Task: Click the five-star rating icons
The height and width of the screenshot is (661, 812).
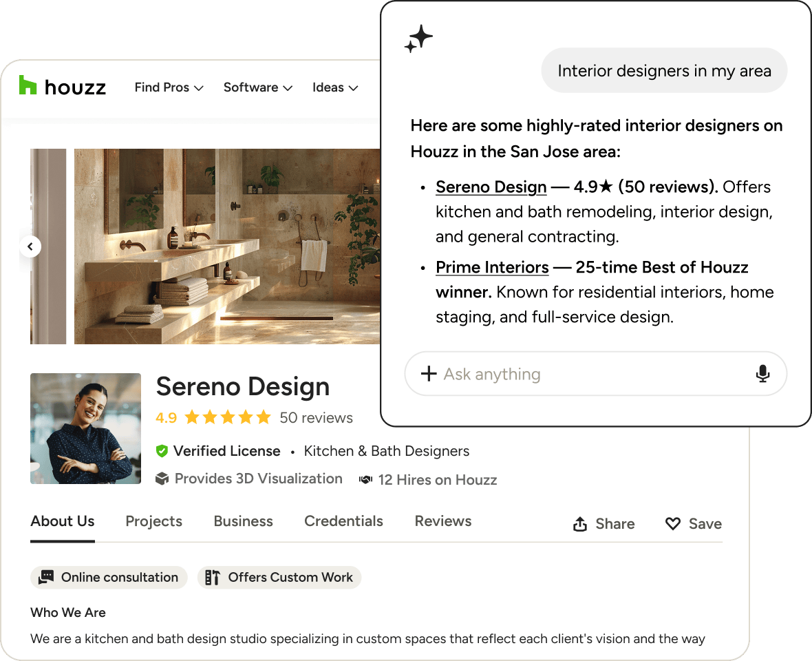Action: pos(228,417)
